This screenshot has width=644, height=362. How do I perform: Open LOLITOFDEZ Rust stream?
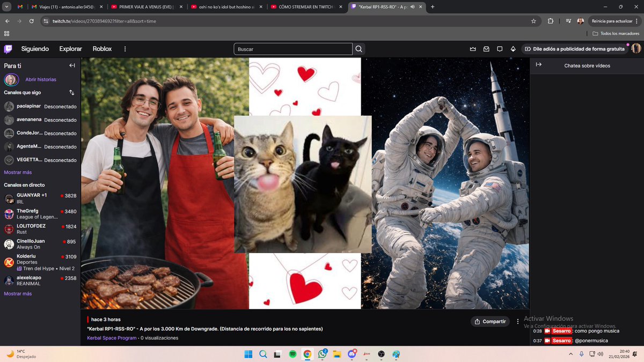point(40,230)
